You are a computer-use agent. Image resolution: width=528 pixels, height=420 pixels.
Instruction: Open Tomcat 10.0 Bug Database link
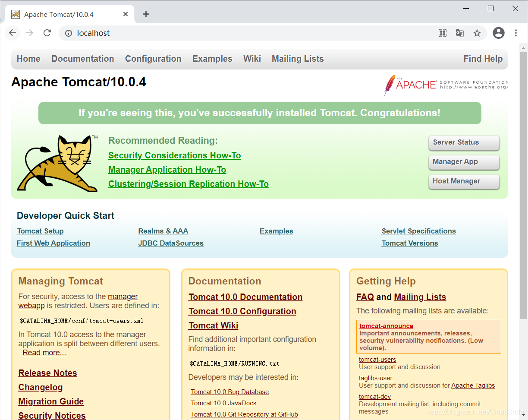(x=230, y=392)
